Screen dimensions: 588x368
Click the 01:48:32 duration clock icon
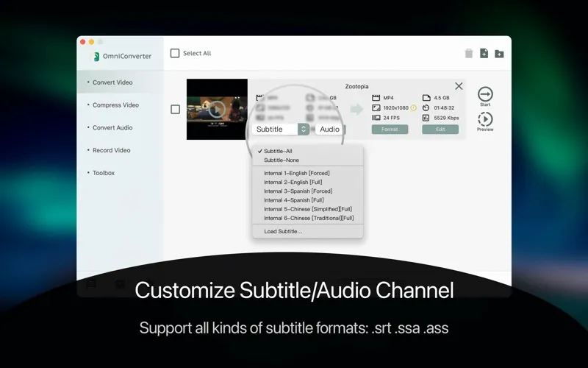426,107
